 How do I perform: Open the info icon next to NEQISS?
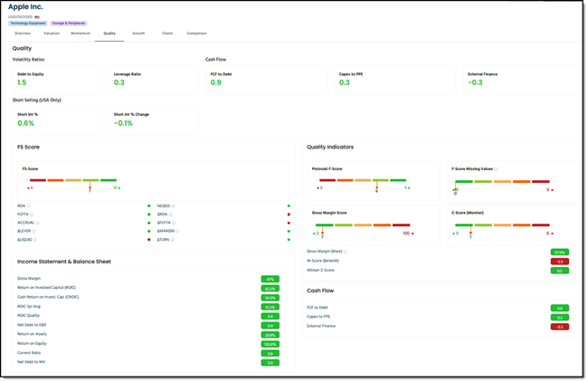point(174,206)
